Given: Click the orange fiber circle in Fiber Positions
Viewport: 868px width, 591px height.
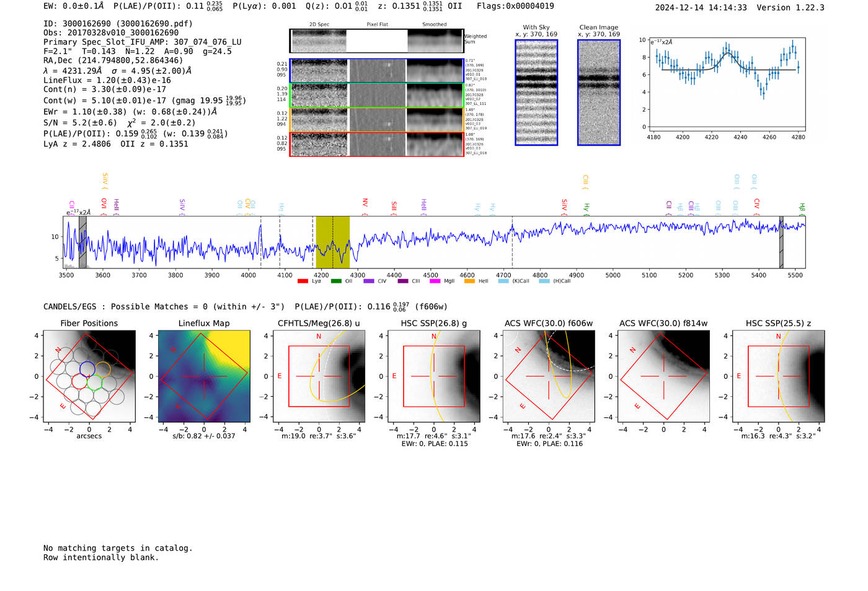Looking at the screenshot, I should point(103,370).
